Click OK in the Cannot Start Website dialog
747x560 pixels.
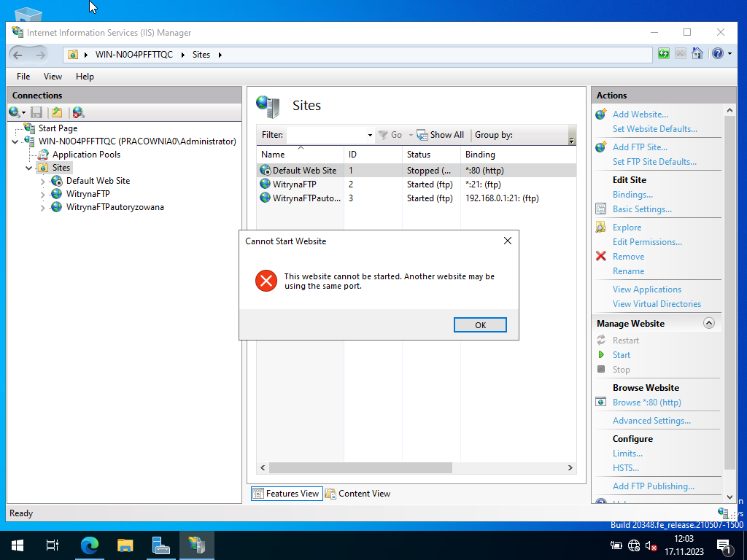pos(480,324)
